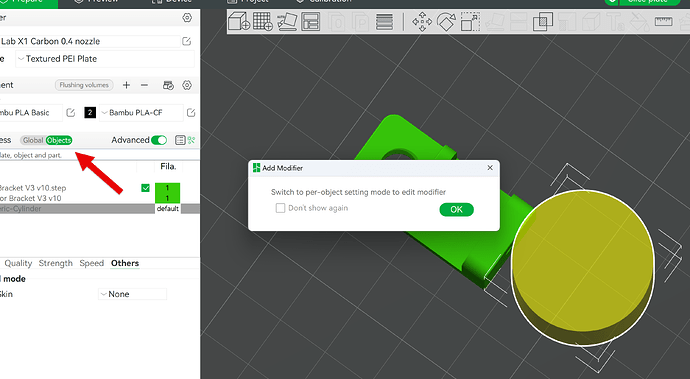Image resolution: width=690 pixels, height=379 pixels.
Task: Open the Mesh boolean tool
Action: (543, 22)
